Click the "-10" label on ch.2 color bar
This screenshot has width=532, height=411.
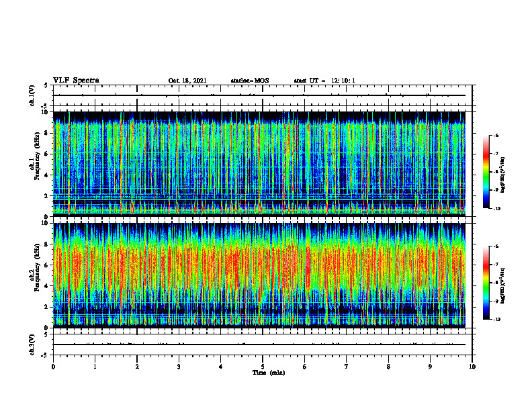tap(496, 320)
